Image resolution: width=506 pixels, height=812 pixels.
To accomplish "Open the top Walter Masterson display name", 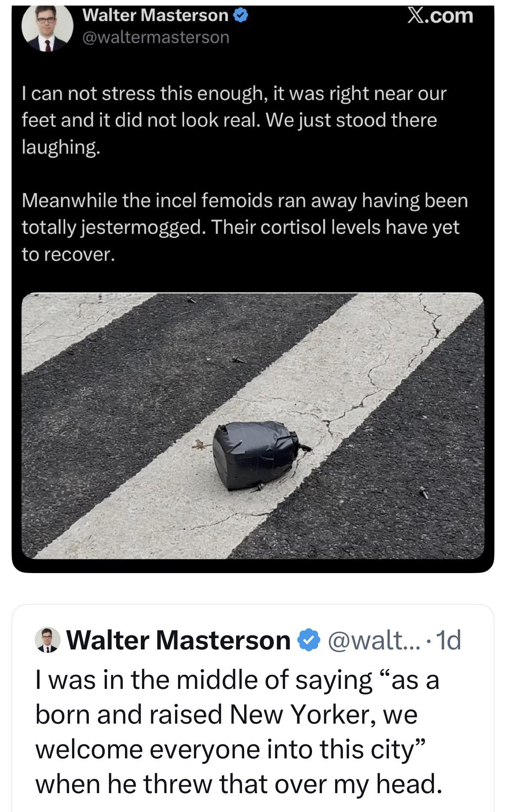I will point(155,15).
